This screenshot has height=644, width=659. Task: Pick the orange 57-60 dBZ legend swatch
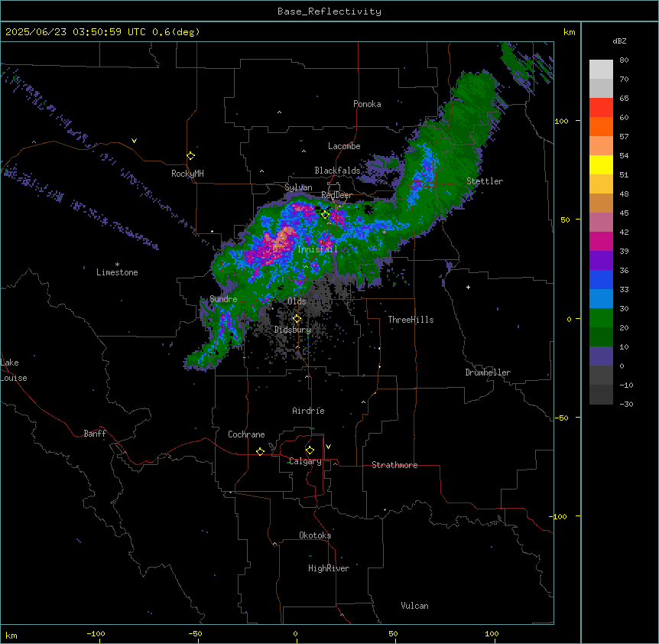601,126
